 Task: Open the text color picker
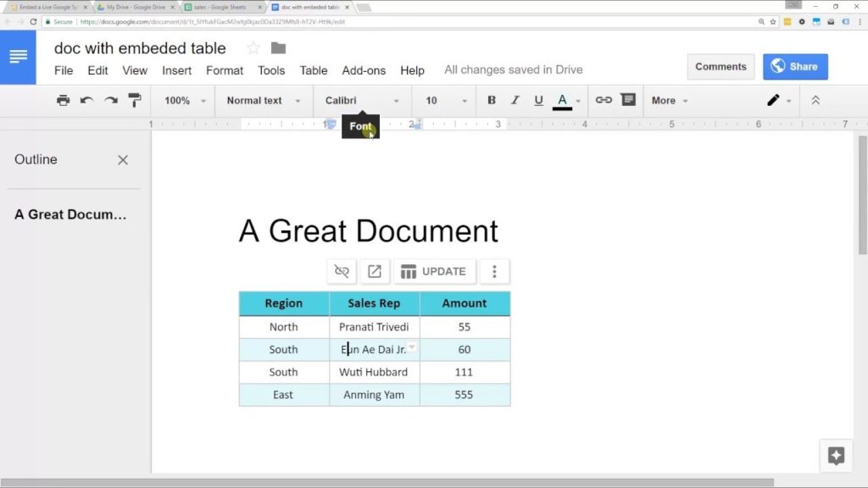(x=562, y=100)
